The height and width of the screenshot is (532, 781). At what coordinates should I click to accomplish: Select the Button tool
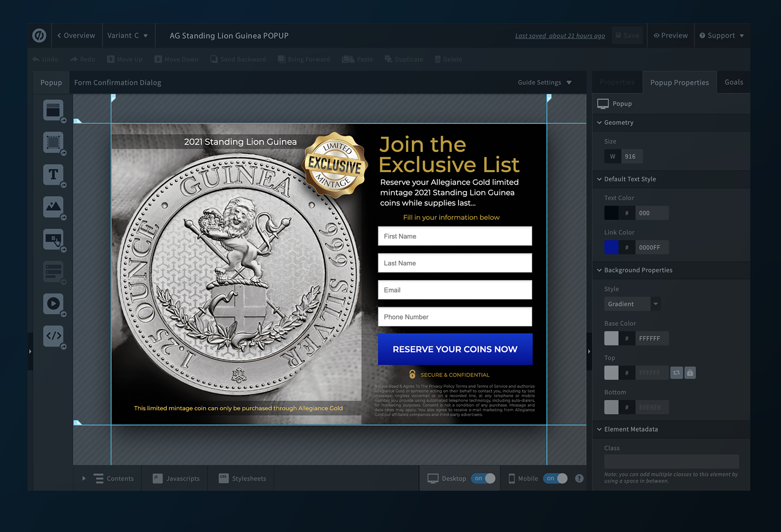coord(53,239)
